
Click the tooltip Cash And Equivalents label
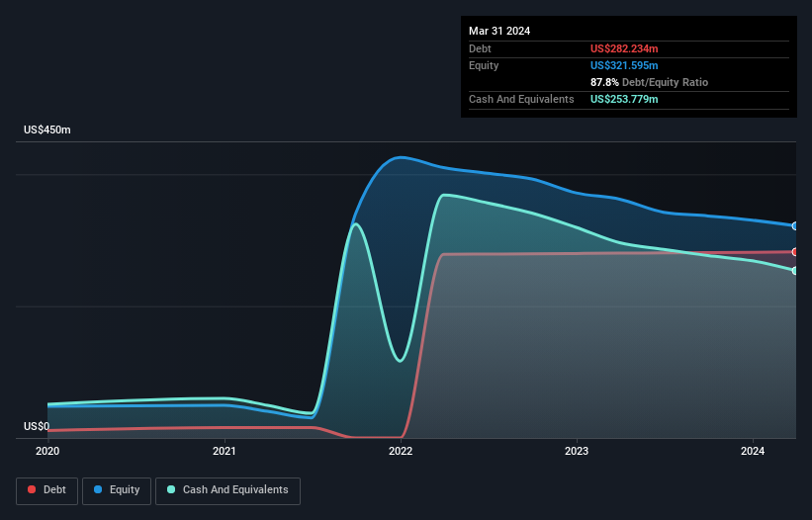pos(521,99)
